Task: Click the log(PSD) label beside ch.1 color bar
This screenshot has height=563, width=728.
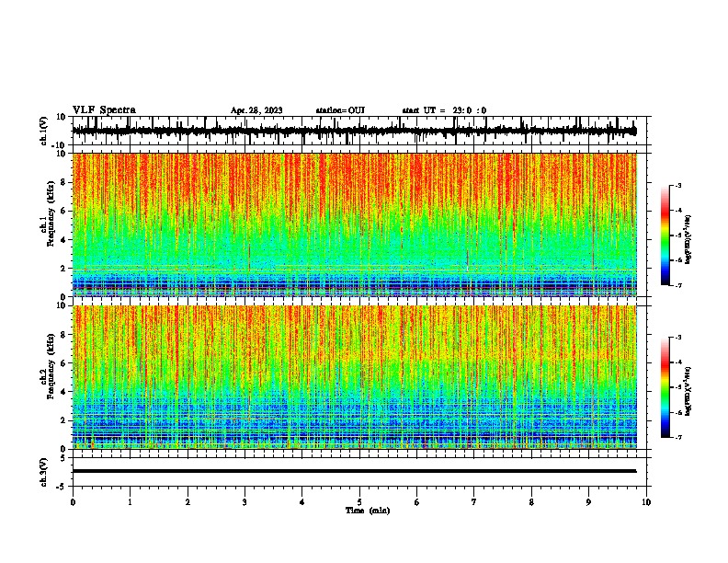Action: 688,240
